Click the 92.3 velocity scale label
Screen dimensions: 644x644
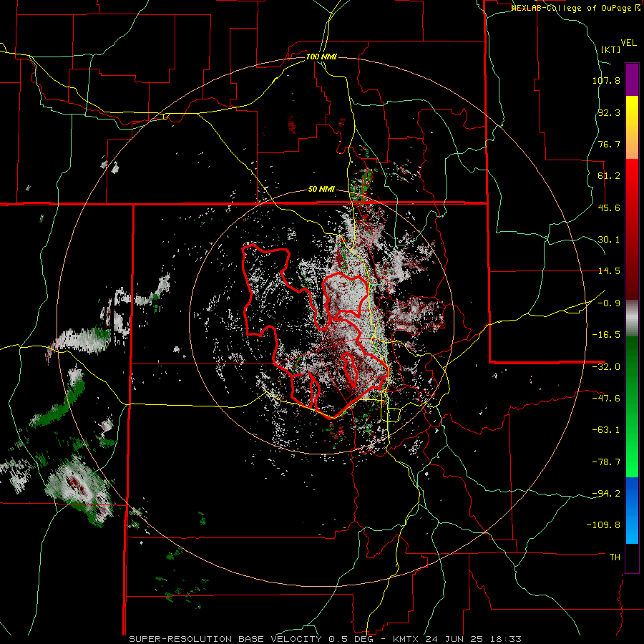tap(609, 112)
